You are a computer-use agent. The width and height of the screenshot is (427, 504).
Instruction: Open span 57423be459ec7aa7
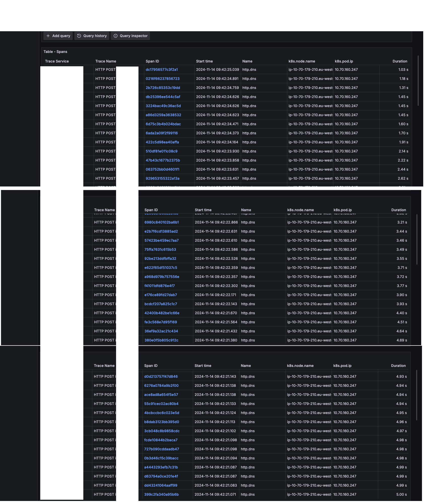tap(162, 240)
